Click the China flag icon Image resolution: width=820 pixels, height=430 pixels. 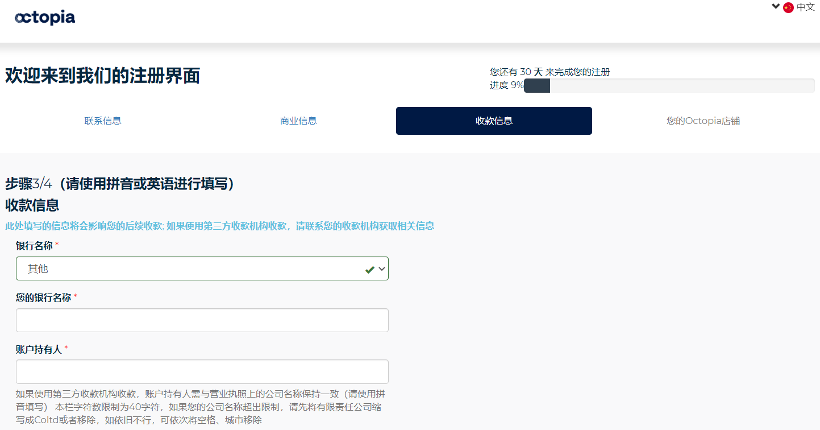(788, 7)
